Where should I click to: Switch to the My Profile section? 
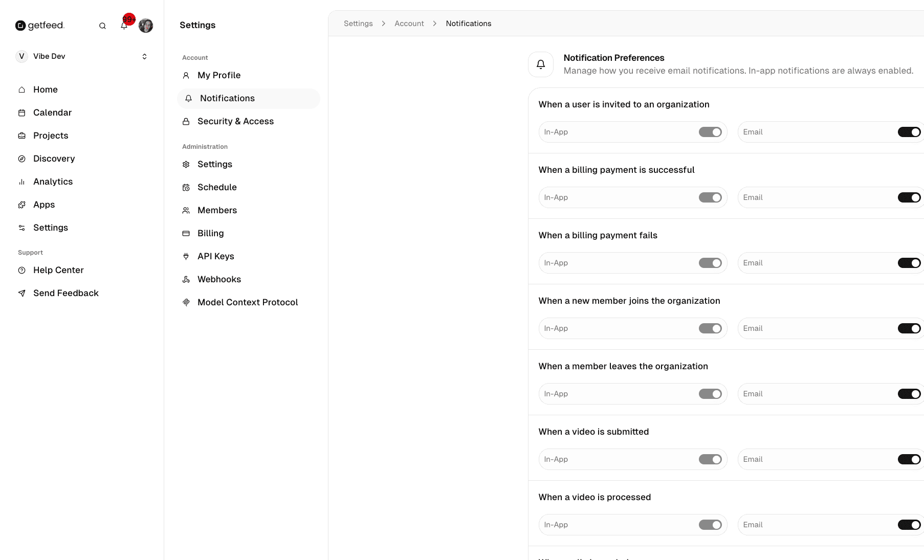(219, 75)
